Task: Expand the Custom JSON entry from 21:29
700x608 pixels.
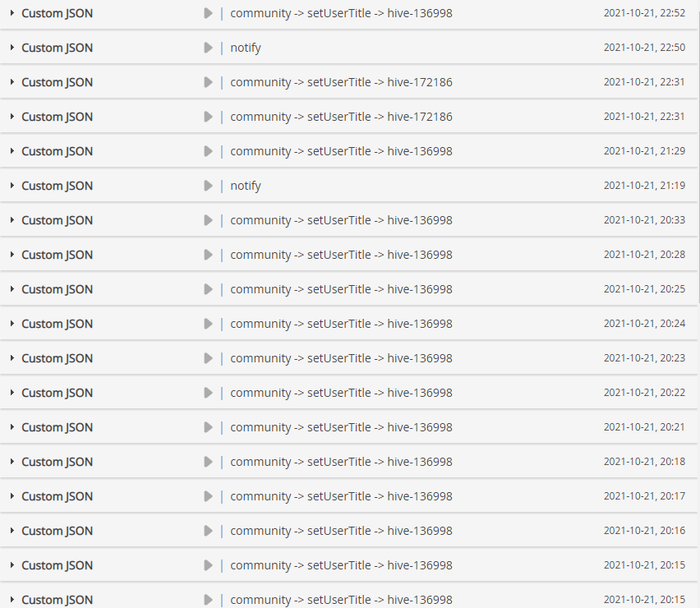Action: (x=12, y=151)
